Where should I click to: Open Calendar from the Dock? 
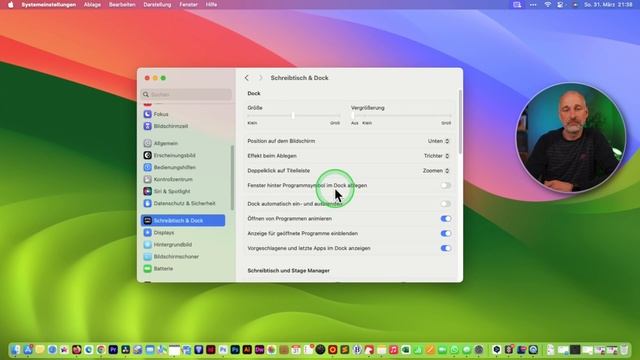coord(296,349)
